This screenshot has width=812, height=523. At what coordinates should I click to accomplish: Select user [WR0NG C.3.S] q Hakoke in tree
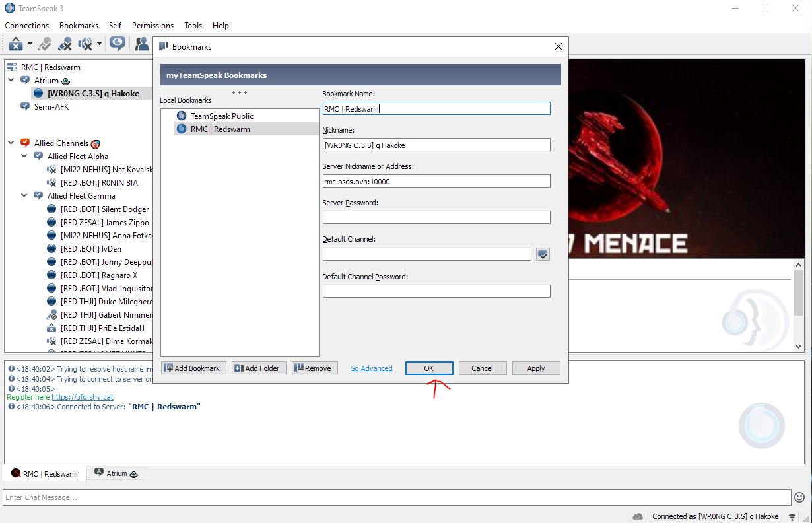coord(93,93)
